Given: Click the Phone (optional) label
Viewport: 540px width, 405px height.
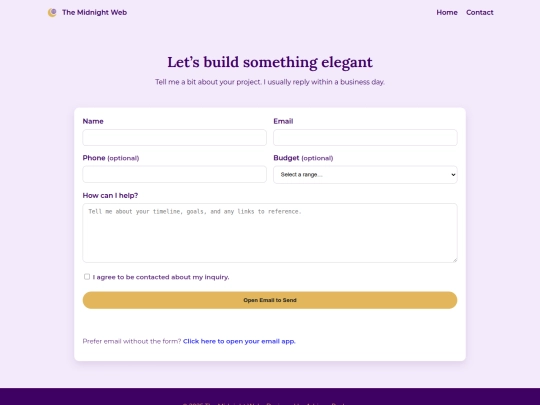Looking at the screenshot, I should [111, 158].
